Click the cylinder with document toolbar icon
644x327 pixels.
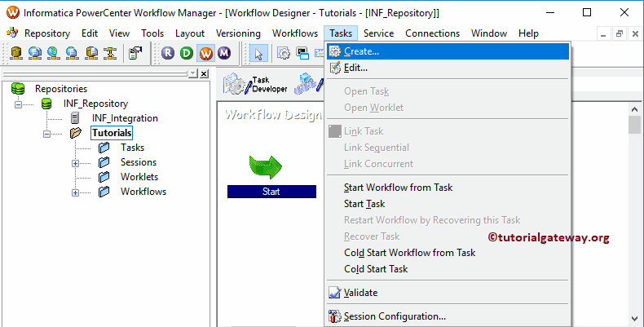(91, 53)
